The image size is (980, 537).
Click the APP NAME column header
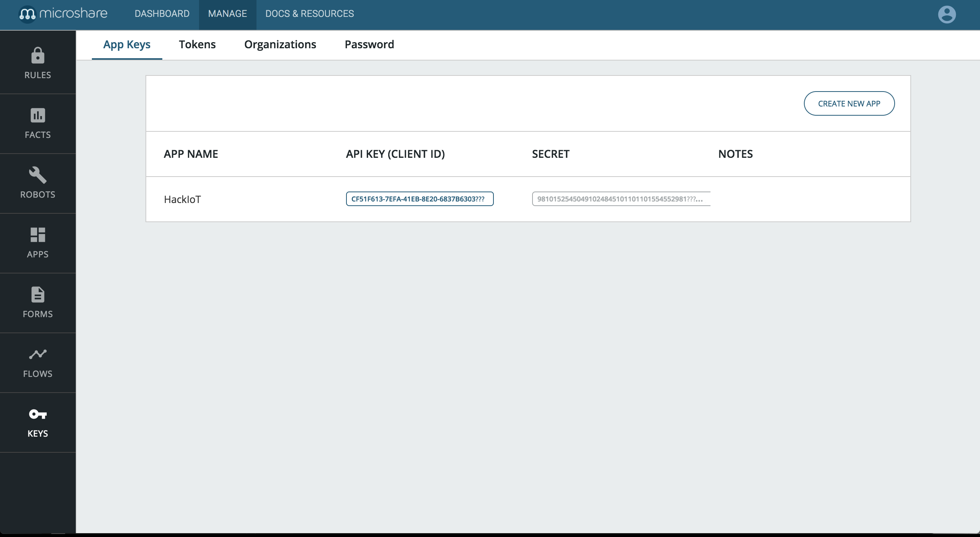191,154
